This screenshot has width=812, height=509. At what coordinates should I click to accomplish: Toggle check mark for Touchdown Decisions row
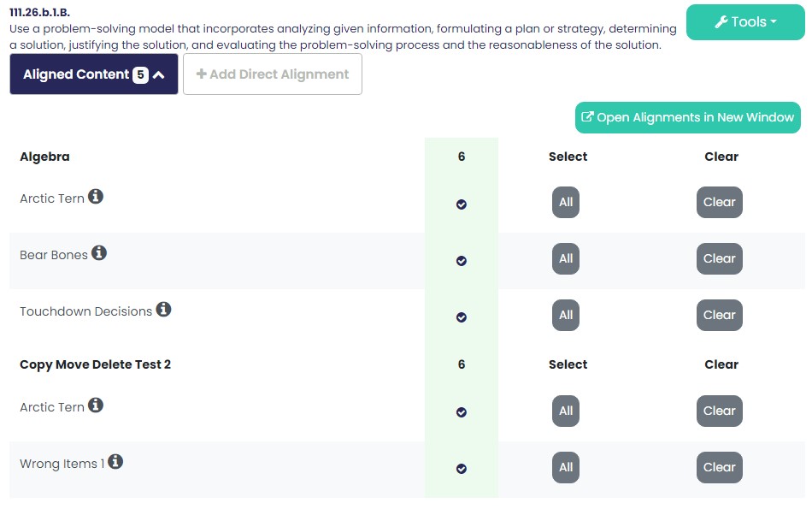(462, 317)
